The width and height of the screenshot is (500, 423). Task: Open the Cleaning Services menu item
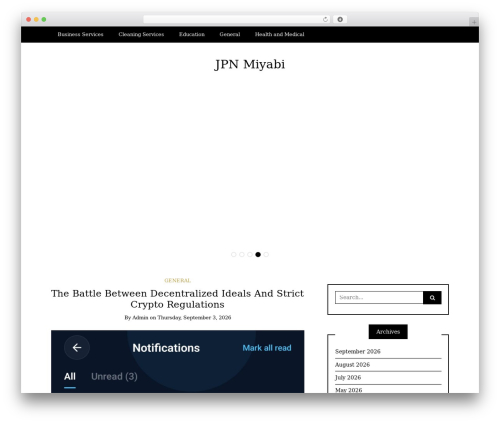pos(141,34)
